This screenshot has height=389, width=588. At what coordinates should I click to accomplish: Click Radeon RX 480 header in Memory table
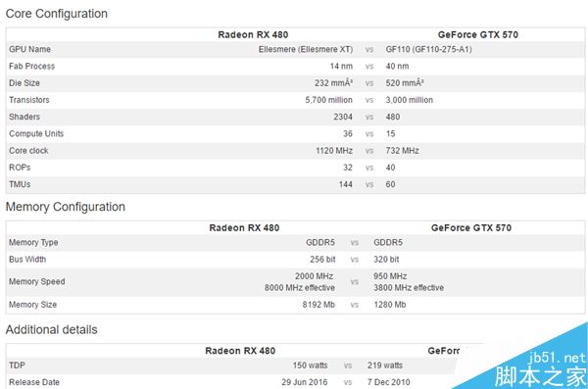click(x=244, y=228)
